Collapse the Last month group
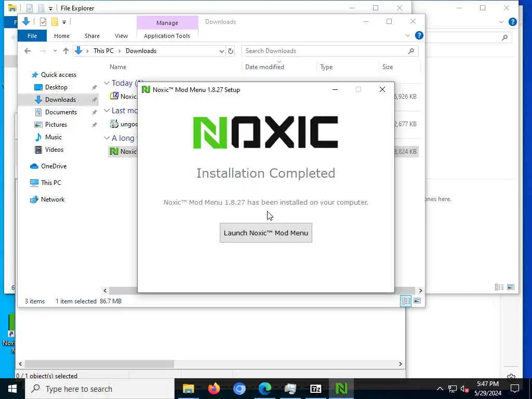This screenshot has height=399, width=532. 107,111
